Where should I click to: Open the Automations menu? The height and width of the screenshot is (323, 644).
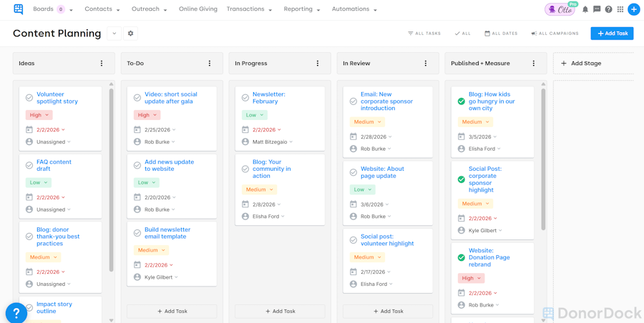point(354,9)
